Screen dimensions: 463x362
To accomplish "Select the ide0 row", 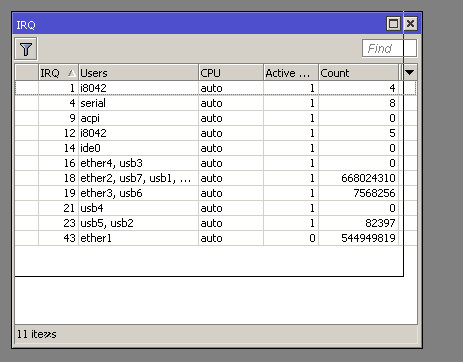I will click(x=216, y=148).
